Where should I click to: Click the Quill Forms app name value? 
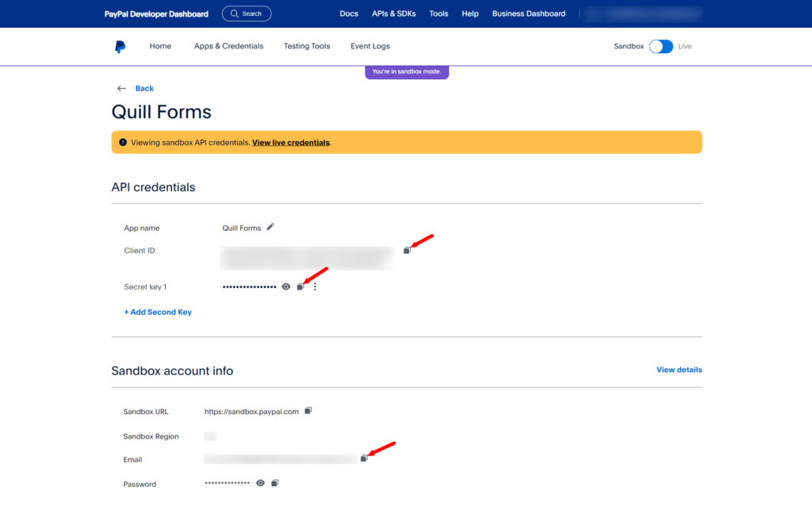(x=241, y=228)
